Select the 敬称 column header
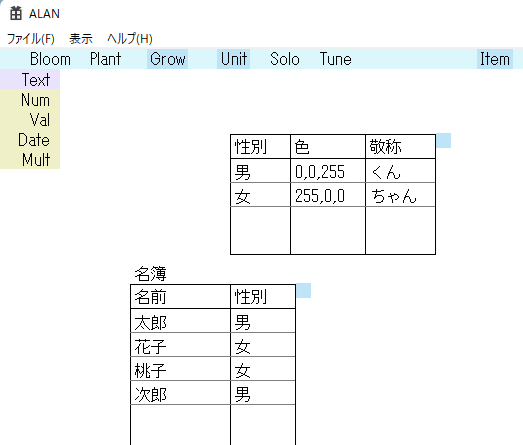This screenshot has width=523, height=445. pos(401,146)
